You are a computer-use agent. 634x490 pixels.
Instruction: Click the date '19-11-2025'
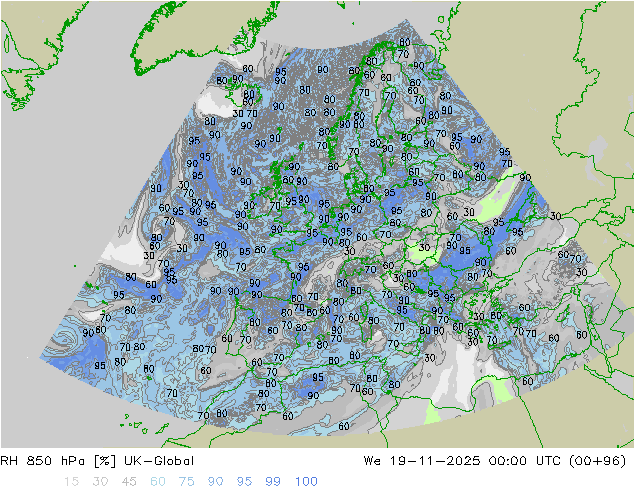click(x=435, y=461)
